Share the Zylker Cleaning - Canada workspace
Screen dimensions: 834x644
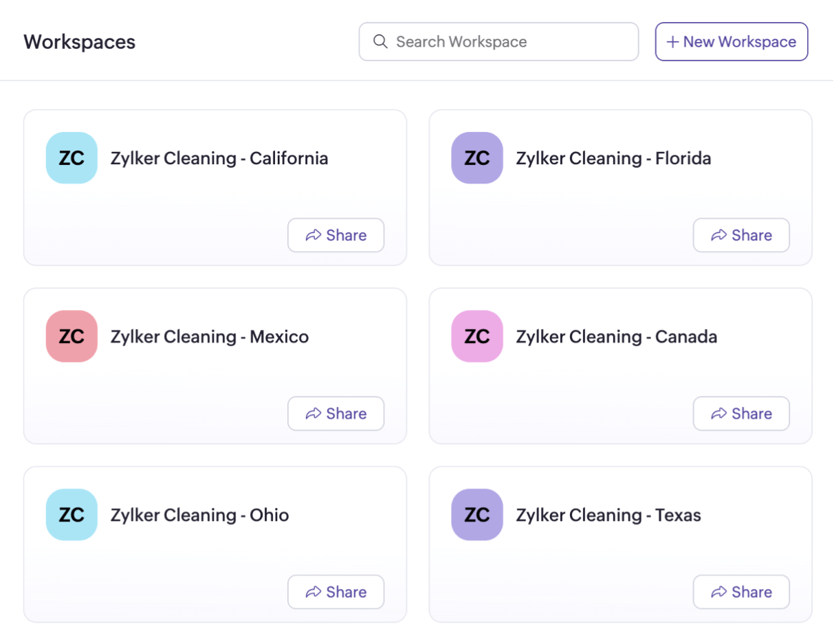[741, 413]
